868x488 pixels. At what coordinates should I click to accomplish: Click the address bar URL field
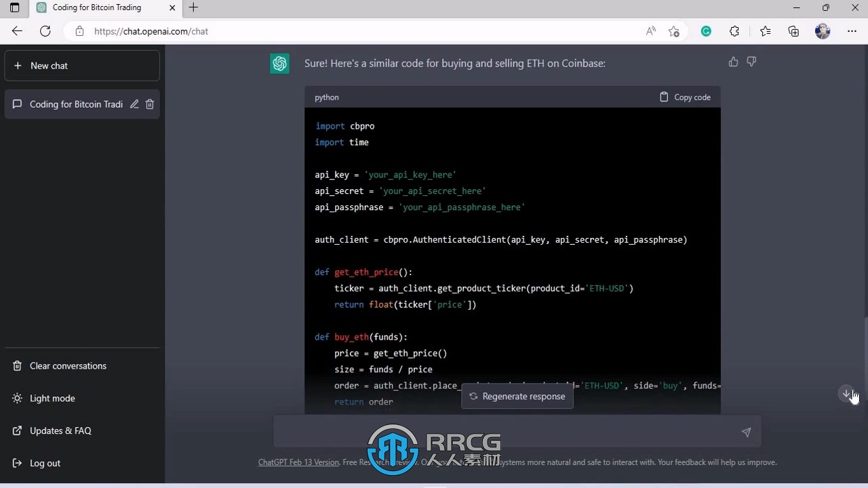point(366,31)
